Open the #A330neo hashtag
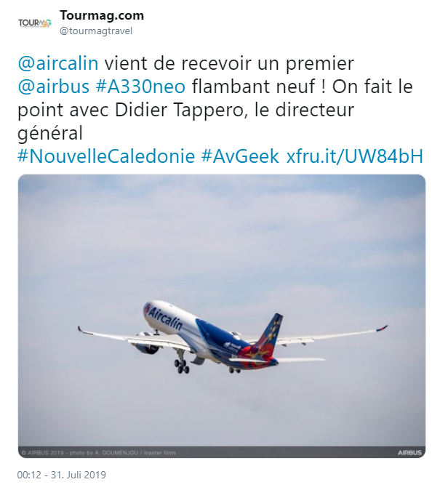The height and width of the screenshot is (490, 448). tap(140, 87)
